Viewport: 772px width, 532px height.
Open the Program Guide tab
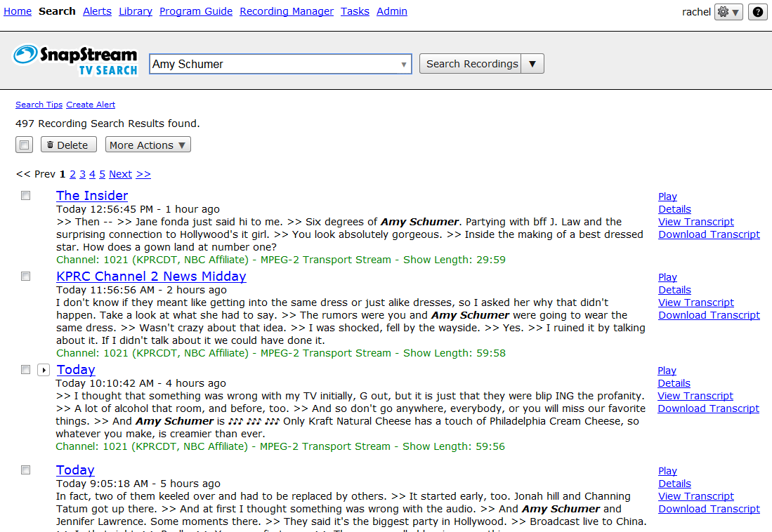196,11
